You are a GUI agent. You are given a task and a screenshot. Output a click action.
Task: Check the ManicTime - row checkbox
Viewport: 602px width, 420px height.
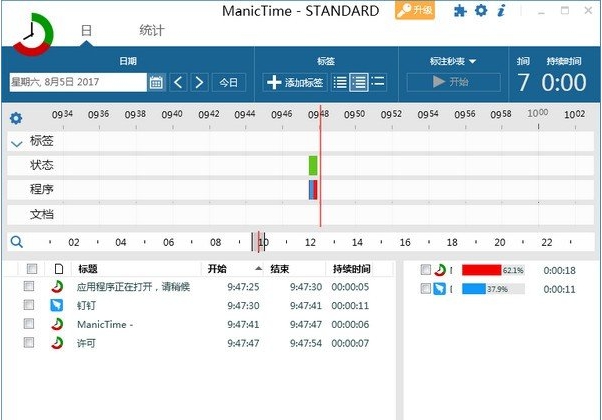coord(29,324)
